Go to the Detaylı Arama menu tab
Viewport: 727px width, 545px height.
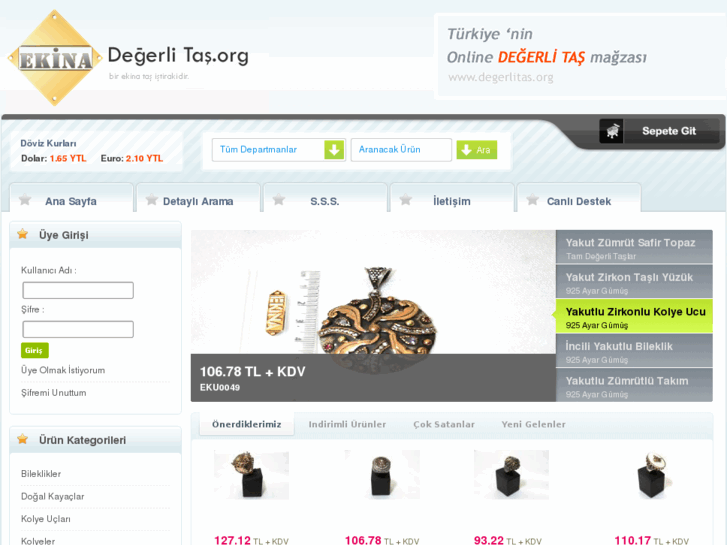pos(198,201)
